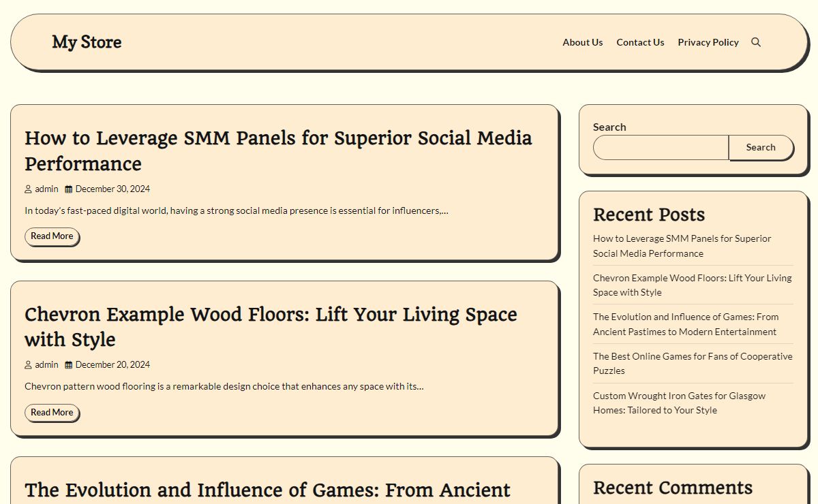
Task: Go to My Store site title
Action: click(87, 42)
